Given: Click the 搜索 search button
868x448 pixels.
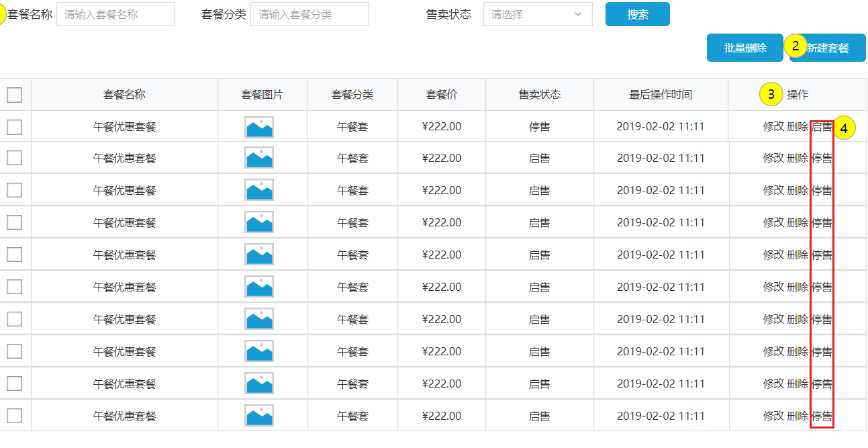Looking at the screenshot, I should (637, 14).
